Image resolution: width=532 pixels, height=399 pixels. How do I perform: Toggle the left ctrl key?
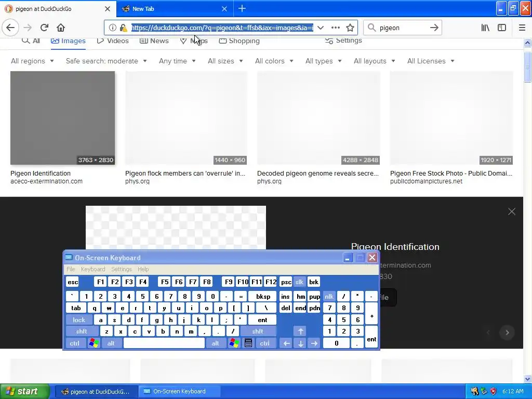[75, 343]
